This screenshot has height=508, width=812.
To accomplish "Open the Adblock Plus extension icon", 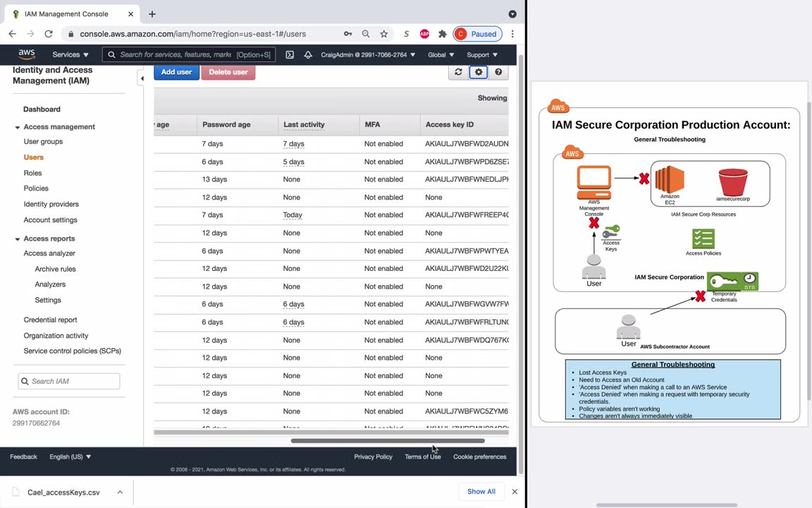I will pyautogui.click(x=424, y=34).
